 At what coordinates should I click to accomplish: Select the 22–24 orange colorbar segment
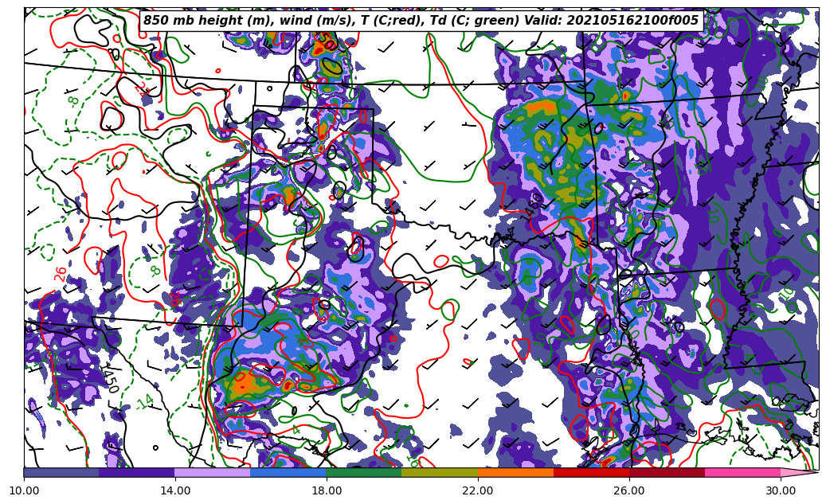click(x=515, y=472)
